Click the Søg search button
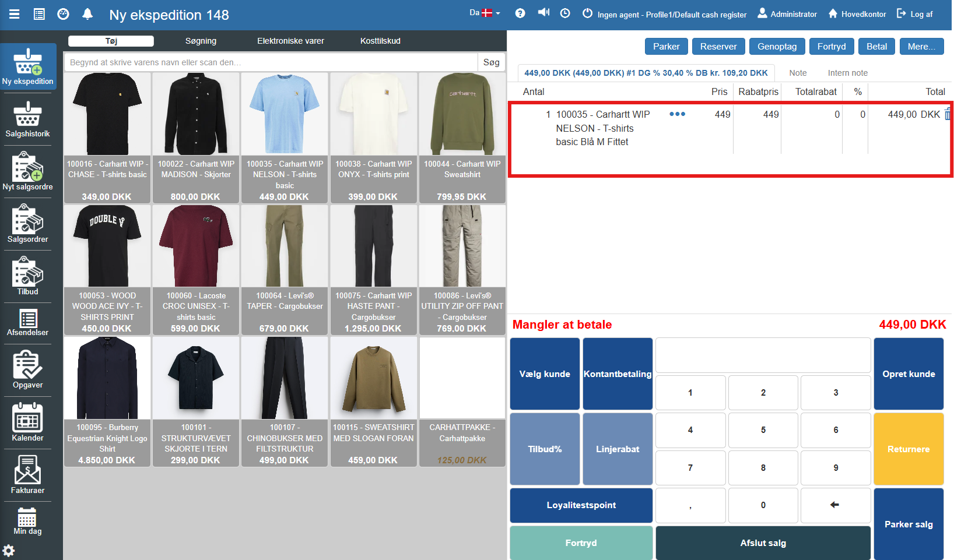This screenshot has width=954, height=560. (491, 62)
